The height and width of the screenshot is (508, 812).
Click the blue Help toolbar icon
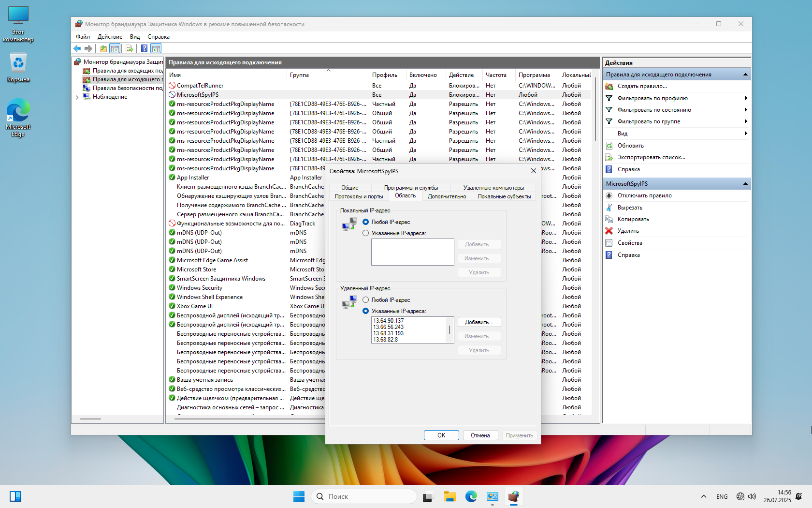[144, 48]
